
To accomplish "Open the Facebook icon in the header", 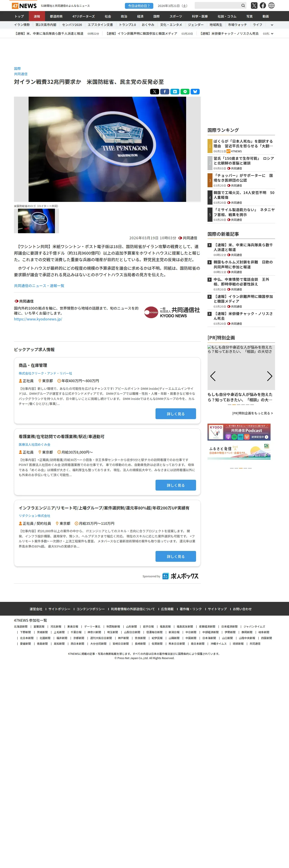I will click(x=263, y=5).
